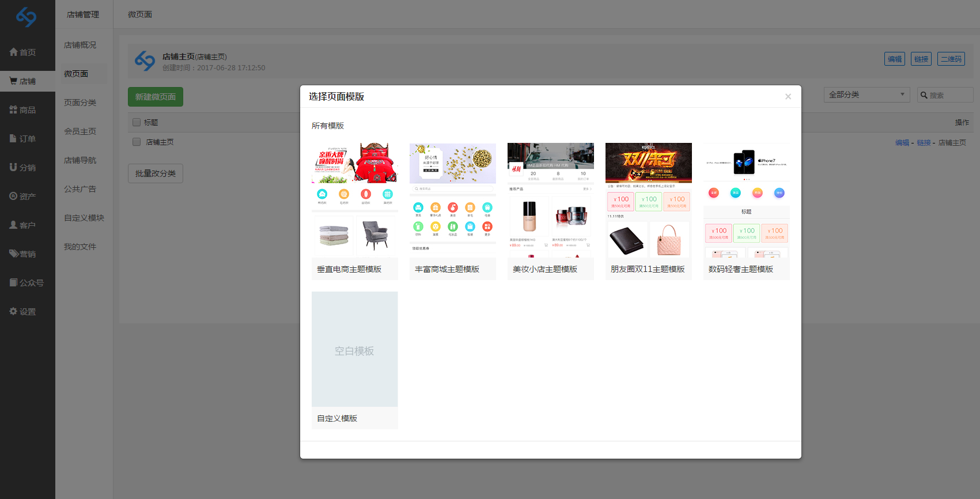This screenshot has width=980, height=499.
Task: Select the 客户 customer icon
Action: pos(13,225)
